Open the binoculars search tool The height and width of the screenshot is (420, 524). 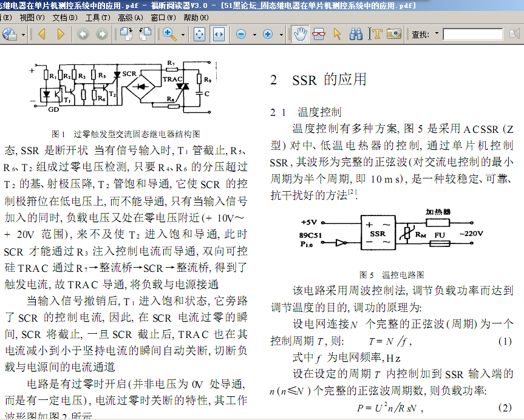(x=356, y=34)
